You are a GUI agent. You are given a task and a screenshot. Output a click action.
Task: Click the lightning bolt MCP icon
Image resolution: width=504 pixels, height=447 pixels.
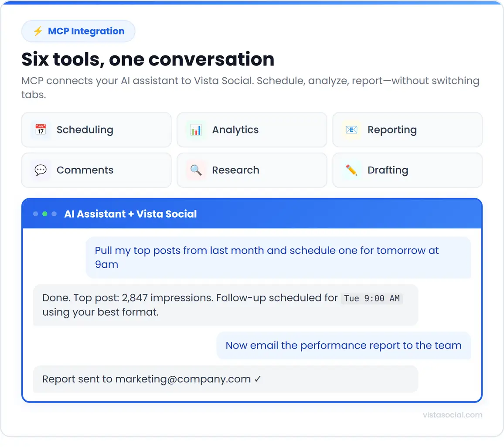38,31
